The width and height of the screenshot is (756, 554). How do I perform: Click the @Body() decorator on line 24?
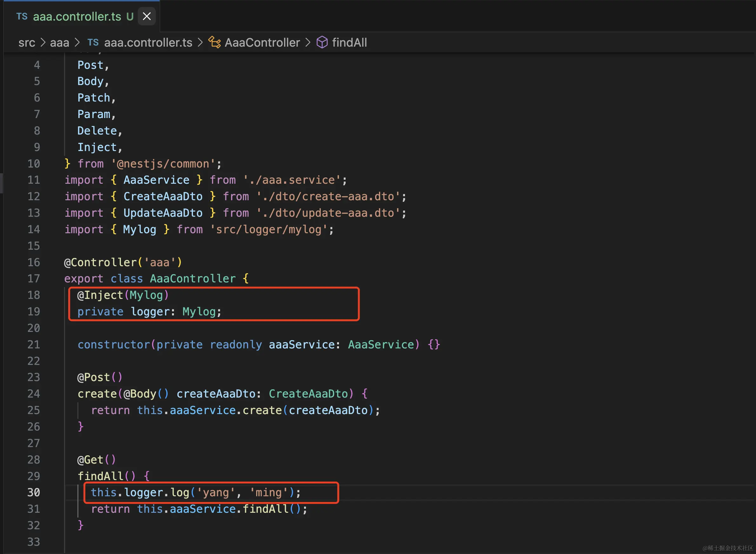pyautogui.click(x=146, y=394)
